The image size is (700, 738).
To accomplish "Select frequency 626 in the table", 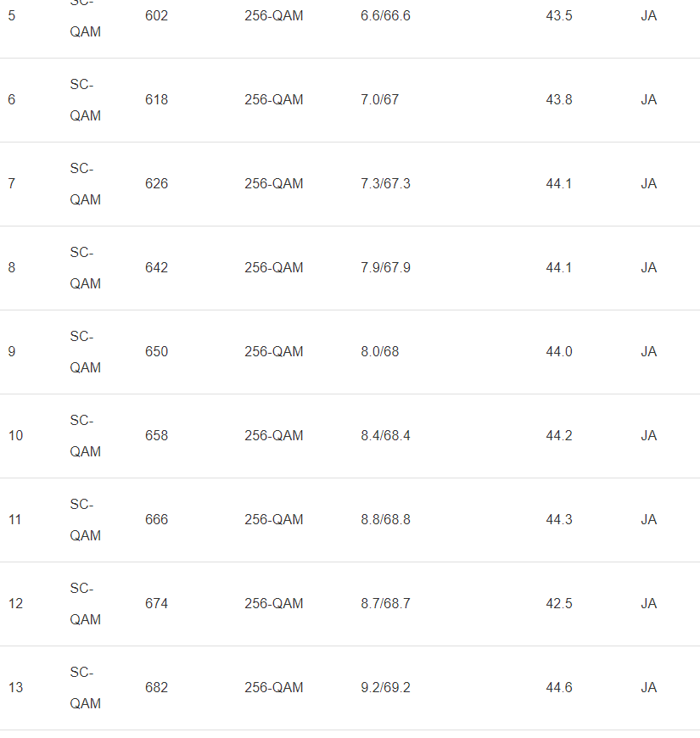I will point(156,184).
